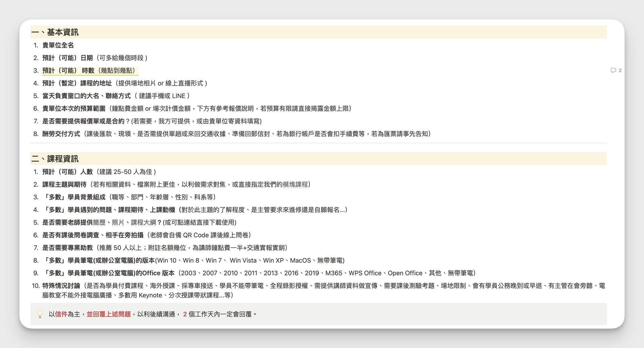Click the 貴單位本次的預算範圍 item
The image size is (644, 348).
click(x=74, y=109)
